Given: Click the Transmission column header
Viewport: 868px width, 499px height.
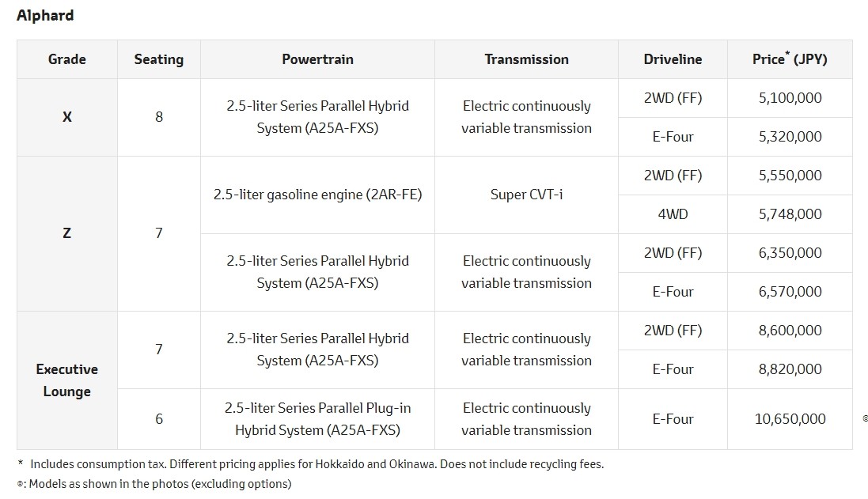Looking at the screenshot, I should click(526, 59).
